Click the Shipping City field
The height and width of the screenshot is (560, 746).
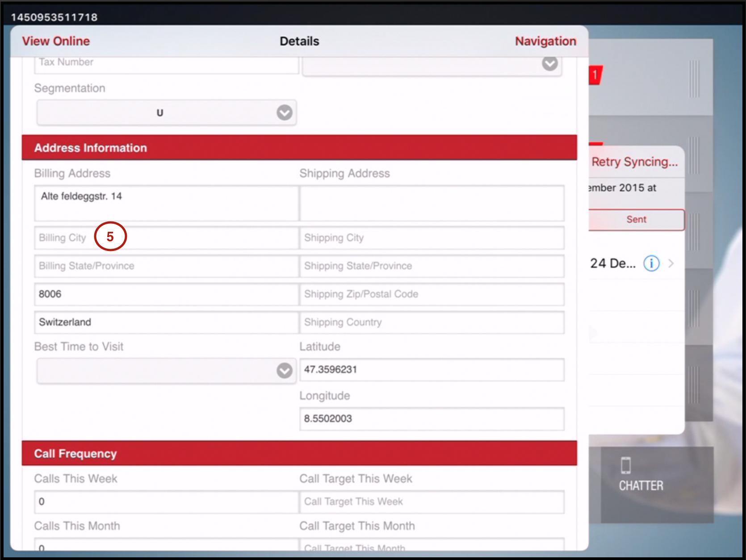[432, 238]
